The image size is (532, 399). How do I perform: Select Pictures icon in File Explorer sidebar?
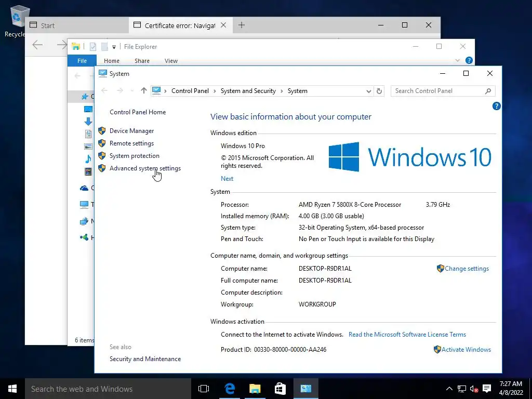point(88,147)
